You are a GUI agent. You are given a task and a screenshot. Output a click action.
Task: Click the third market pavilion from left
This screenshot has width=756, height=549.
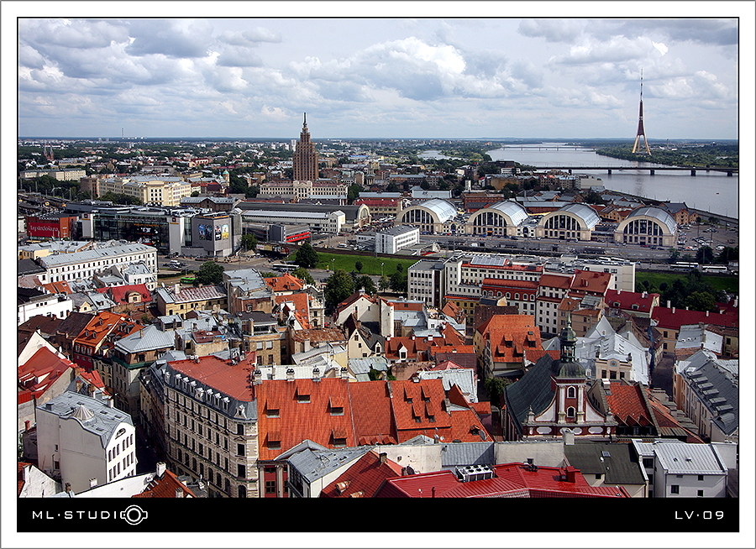click(568, 222)
